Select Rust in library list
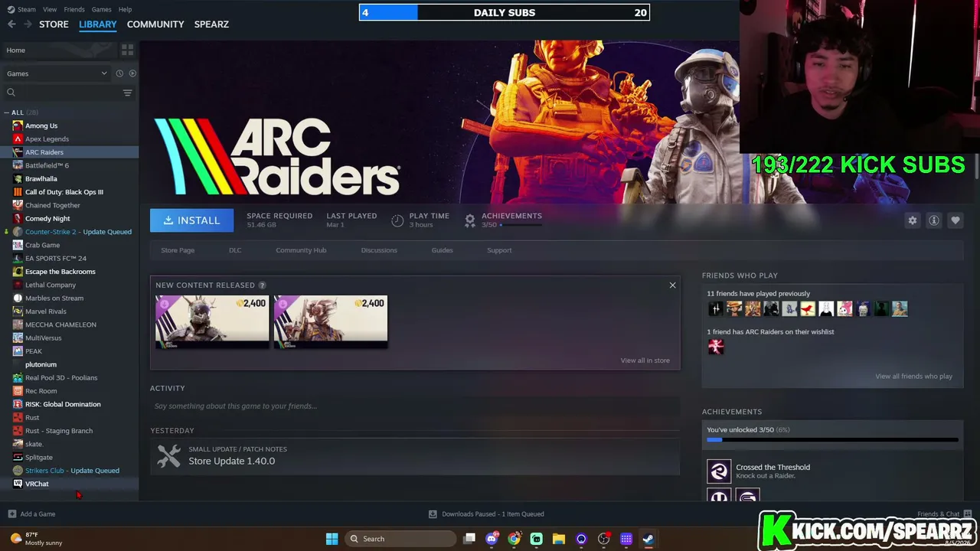Screen dimensions: 980x551 [32, 418]
